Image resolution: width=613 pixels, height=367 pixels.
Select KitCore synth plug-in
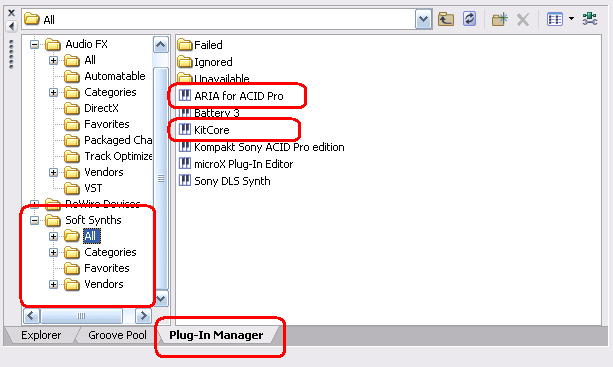point(211,130)
